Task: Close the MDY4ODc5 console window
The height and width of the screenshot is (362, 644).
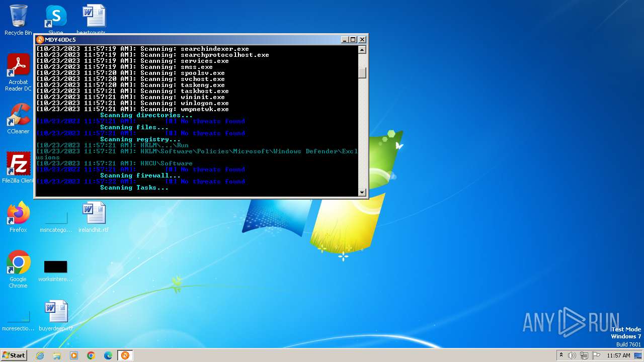Action: (362, 40)
